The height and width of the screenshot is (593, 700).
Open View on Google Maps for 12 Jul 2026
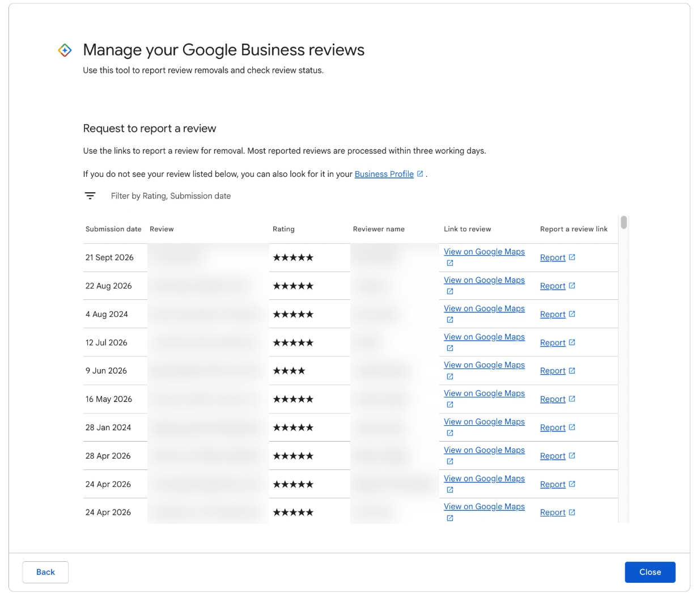coord(484,337)
